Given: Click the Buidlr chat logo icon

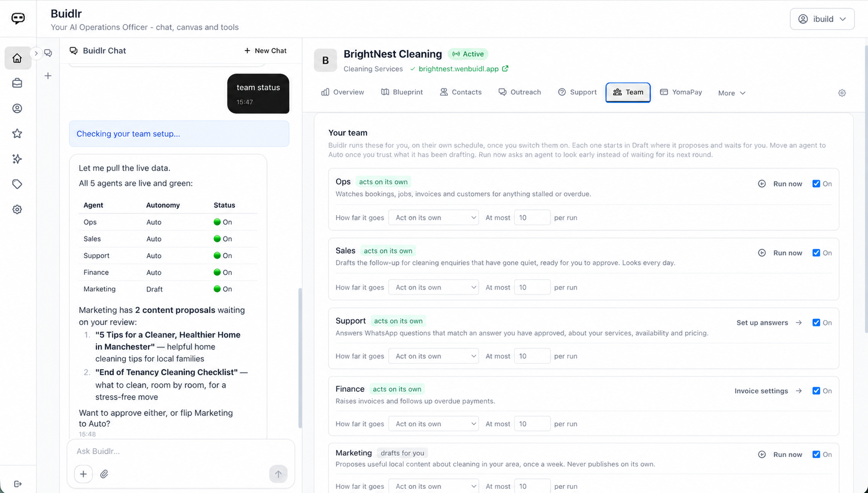Looking at the screenshot, I should pos(18,18).
